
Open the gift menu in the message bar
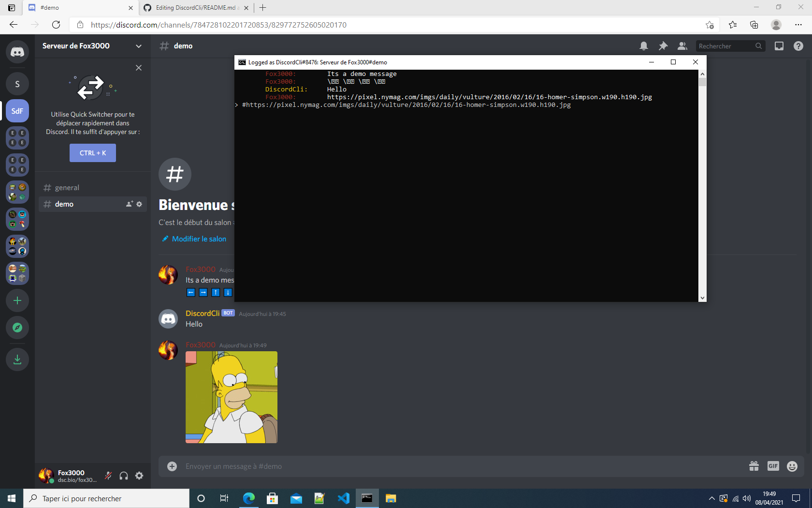click(x=754, y=466)
